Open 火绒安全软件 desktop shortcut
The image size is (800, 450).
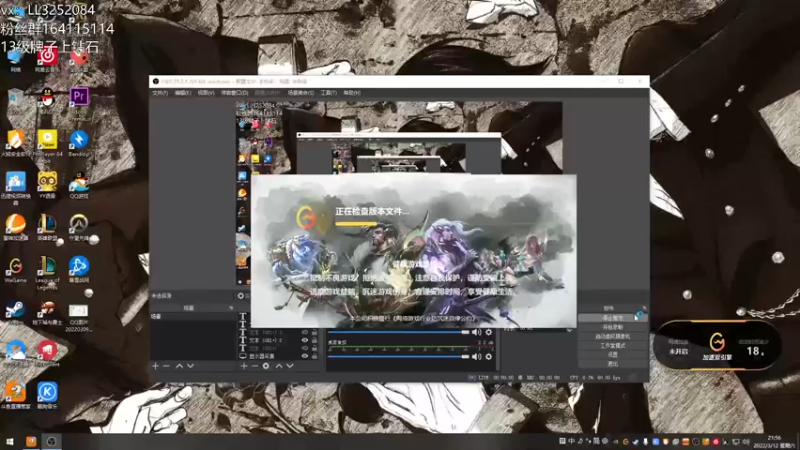coord(15,139)
